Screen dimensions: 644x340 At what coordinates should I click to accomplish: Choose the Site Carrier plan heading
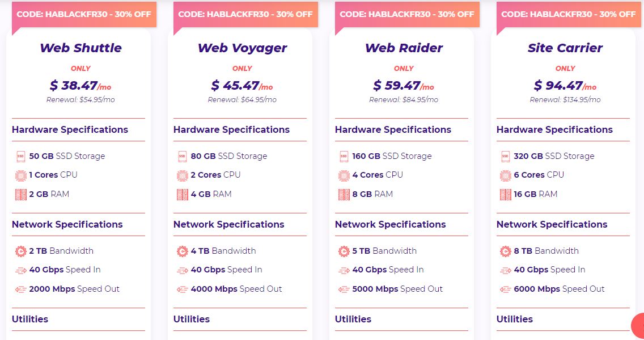click(565, 48)
